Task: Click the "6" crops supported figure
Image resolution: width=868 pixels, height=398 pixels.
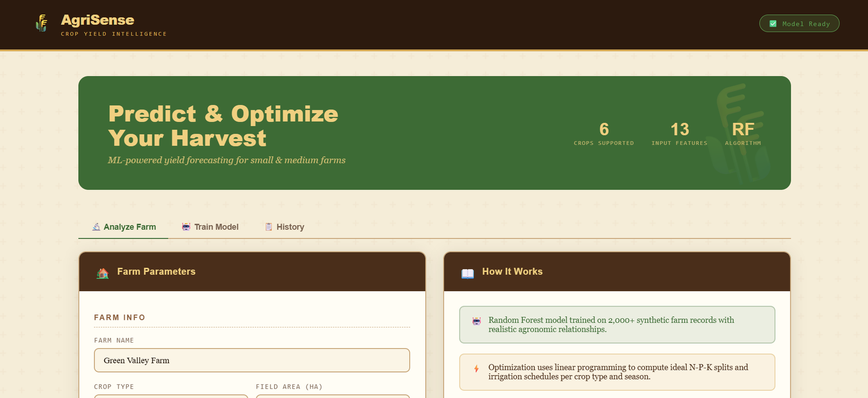Action: pos(604,129)
